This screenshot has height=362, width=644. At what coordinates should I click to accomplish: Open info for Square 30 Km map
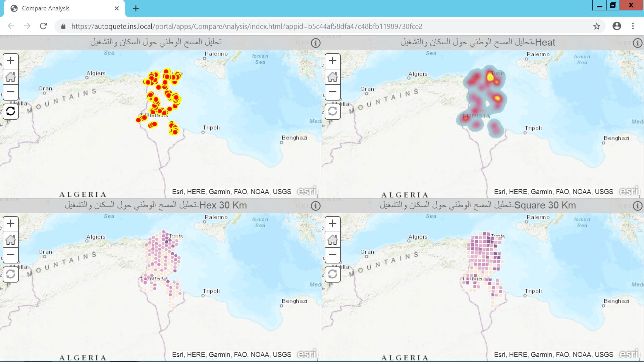pyautogui.click(x=637, y=206)
